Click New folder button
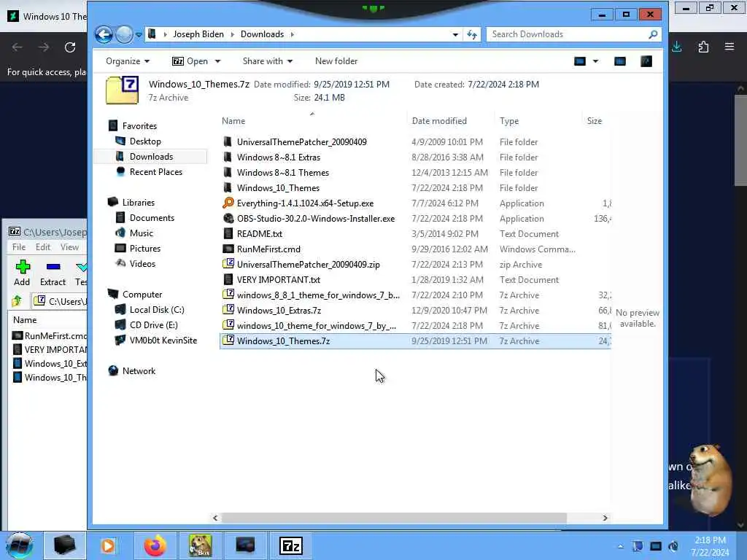This screenshot has width=747, height=560. pyautogui.click(x=336, y=61)
